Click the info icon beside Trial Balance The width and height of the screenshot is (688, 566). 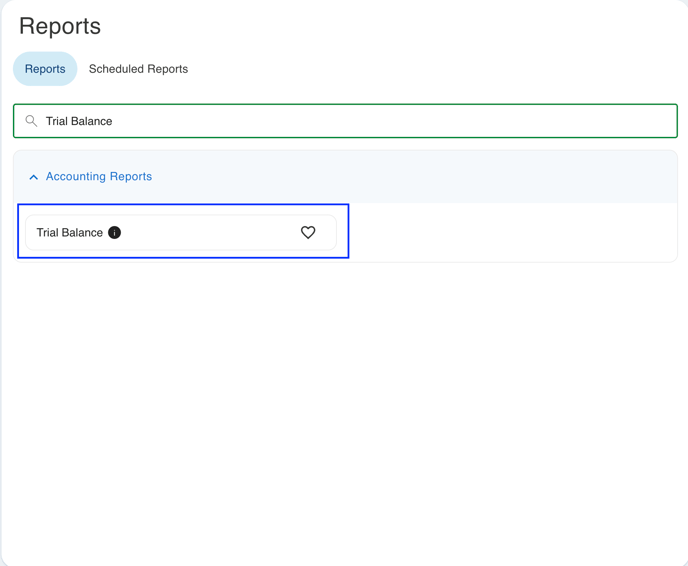tap(115, 232)
